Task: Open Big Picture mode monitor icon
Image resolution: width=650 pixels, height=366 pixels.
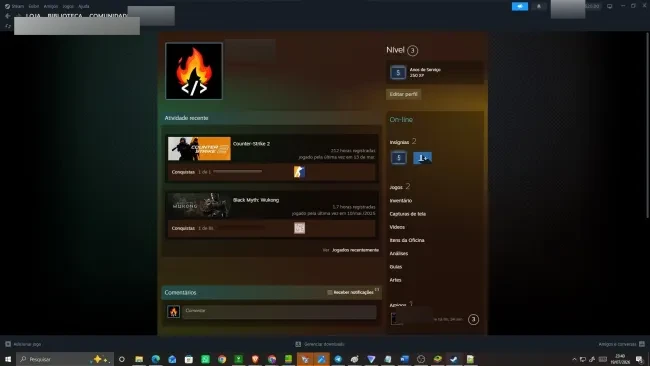Action: point(609,6)
